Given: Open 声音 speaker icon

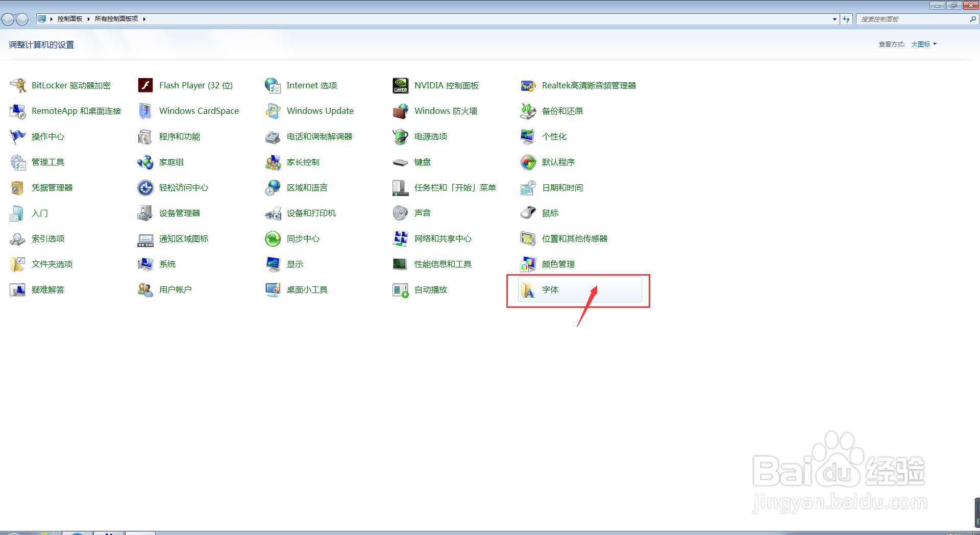Looking at the screenshot, I should 401,213.
